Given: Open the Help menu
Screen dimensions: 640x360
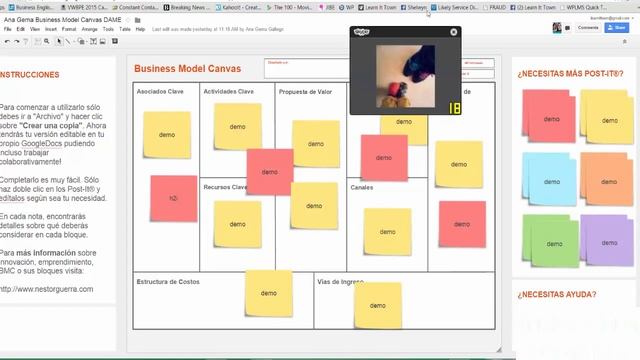Looking at the screenshot, I should click(x=140, y=29).
